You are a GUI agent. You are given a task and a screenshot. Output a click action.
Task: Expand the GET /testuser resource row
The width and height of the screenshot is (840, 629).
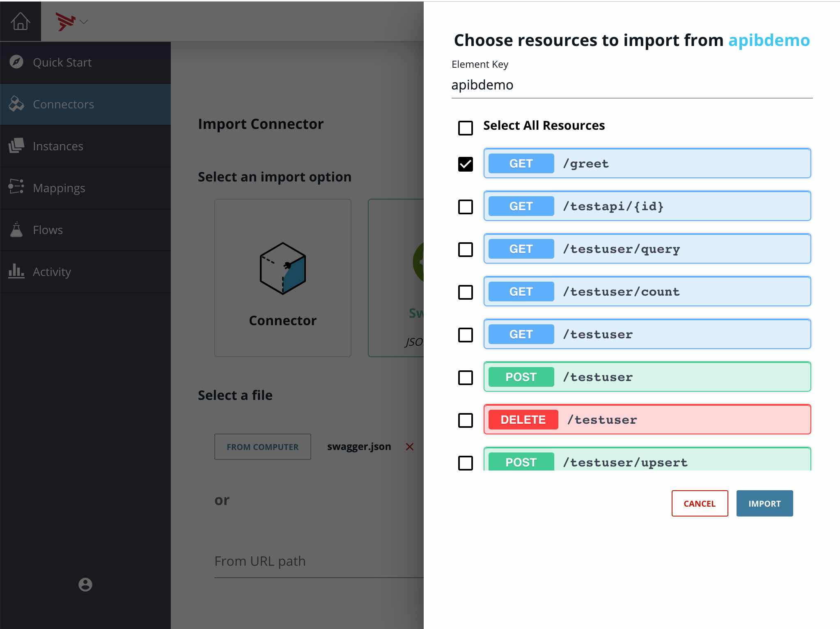[x=647, y=334]
